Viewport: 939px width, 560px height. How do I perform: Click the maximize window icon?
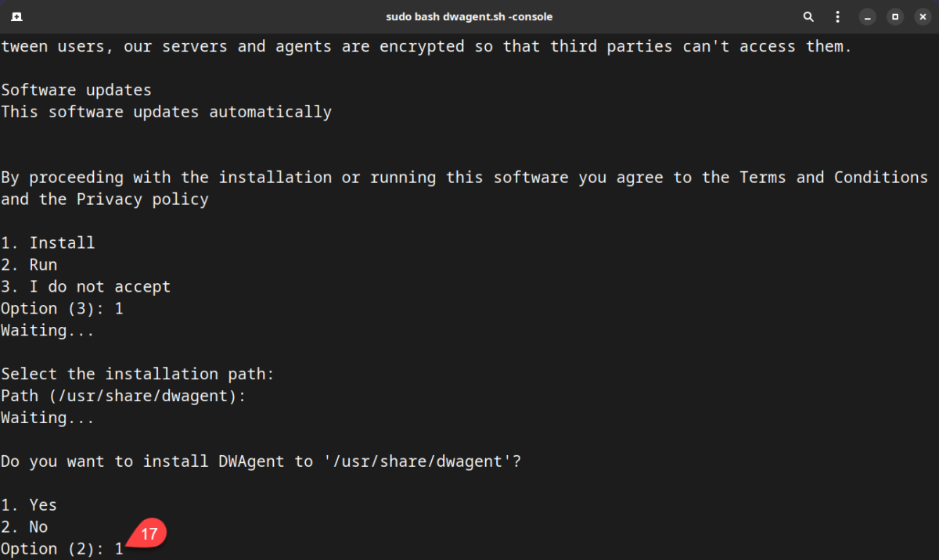click(x=894, y=16)
